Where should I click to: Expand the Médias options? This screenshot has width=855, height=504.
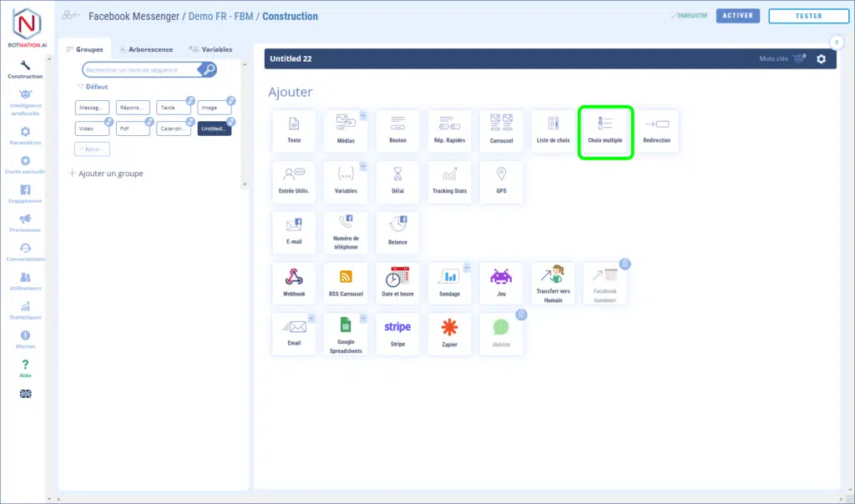point(363,115)
